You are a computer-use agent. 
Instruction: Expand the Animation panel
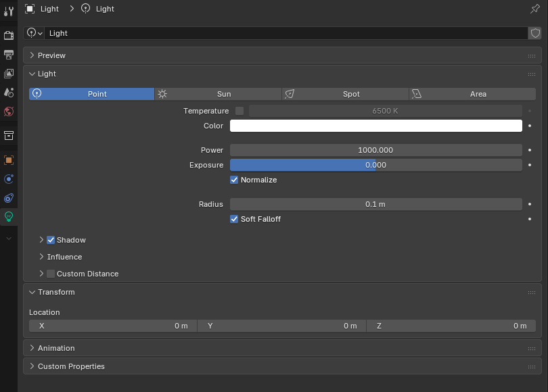282,348
